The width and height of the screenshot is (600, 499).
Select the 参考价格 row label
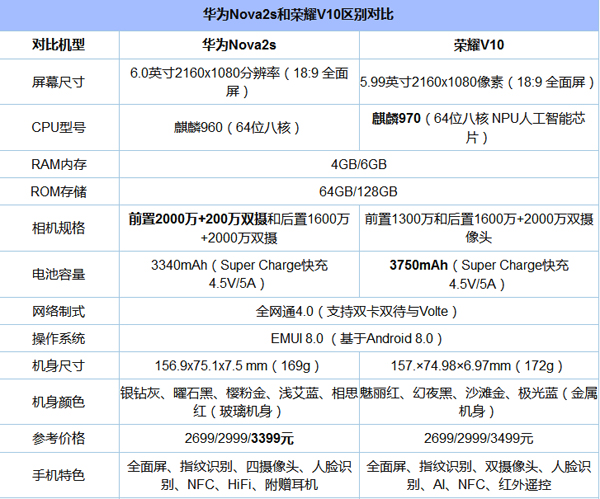pyautogui.click(x=58, y=438)
